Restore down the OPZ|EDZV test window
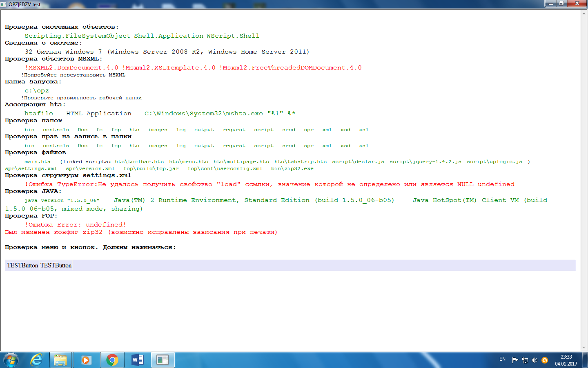The height and width of the screenshot is (368, 588). pyautogui.click(x=561, y=3)
